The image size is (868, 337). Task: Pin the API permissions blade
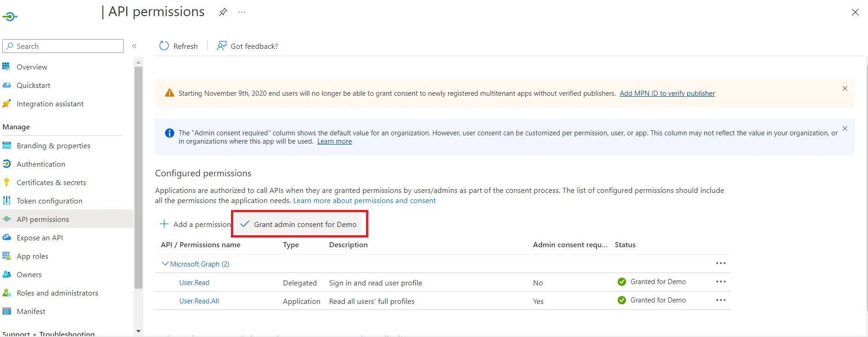tap(223, 12)
